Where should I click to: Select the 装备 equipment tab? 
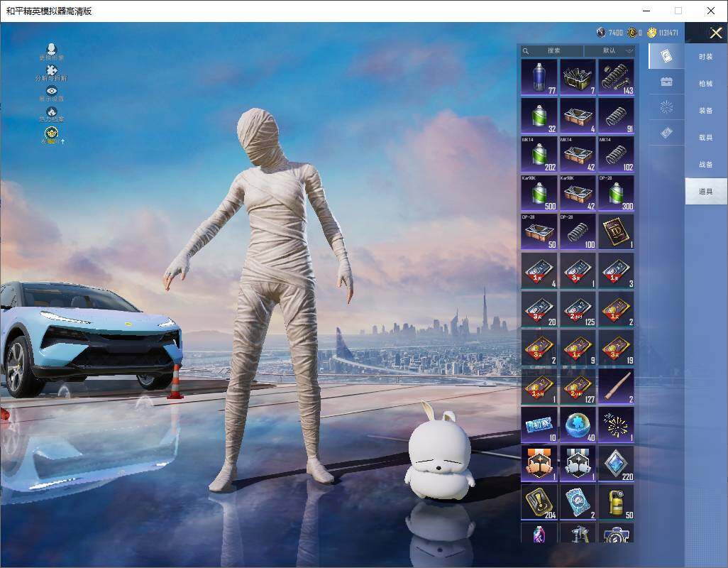click(706, 111)
